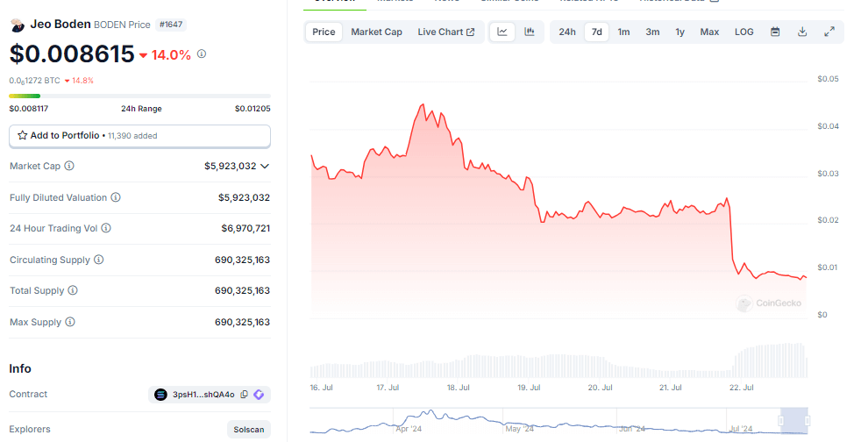Expand the Market Cap chevron
The height and width of the screenshot is (442, 868).
(265, 166)
